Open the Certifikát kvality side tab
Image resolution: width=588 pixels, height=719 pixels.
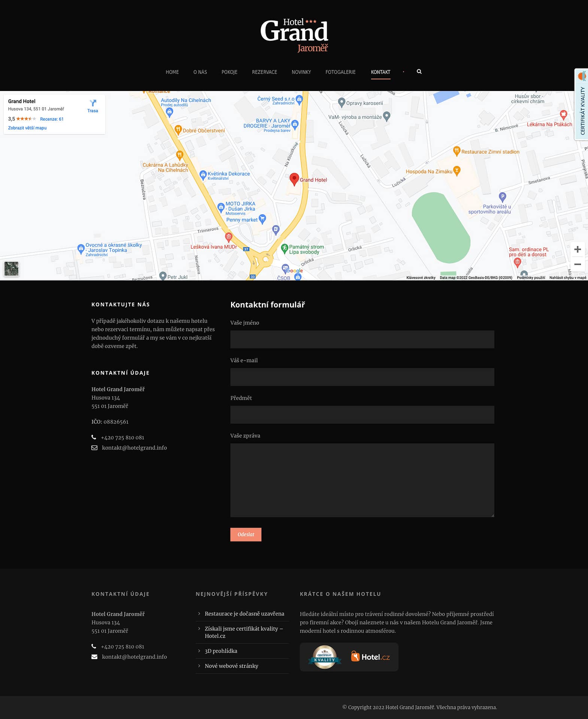point(582,105)
